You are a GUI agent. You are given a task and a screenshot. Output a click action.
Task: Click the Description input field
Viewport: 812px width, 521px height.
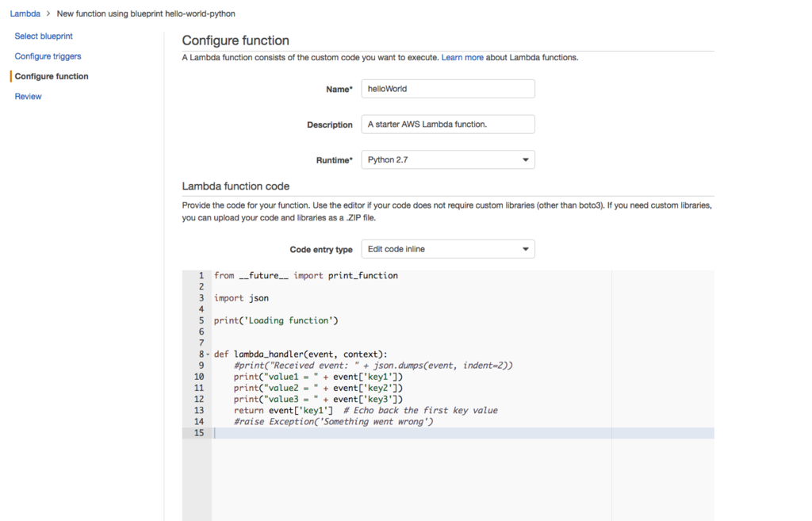[448, 125]
